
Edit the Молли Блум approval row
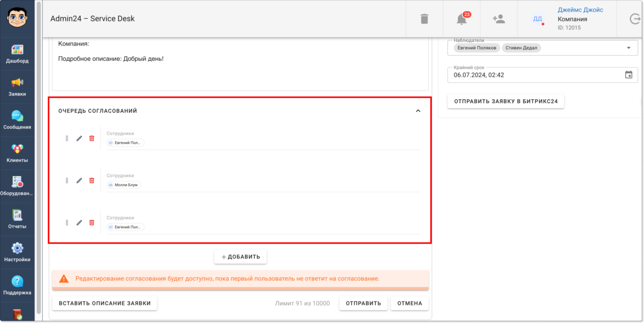[79, 180]
